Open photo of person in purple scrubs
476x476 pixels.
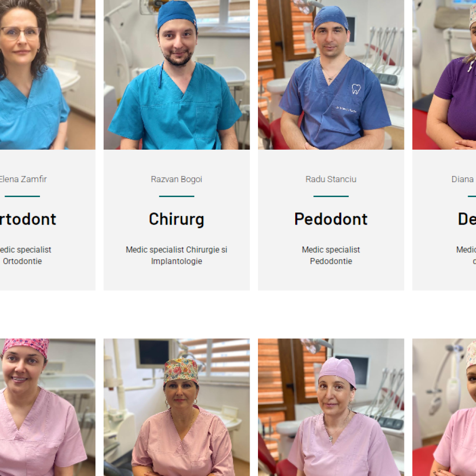pyautogui.click(x=444, y=75)
